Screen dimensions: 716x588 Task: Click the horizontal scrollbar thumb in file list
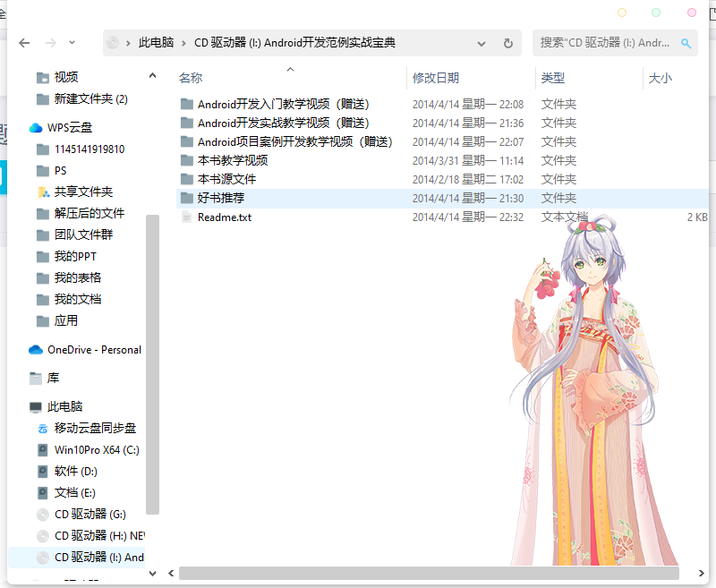click(429, 574)
